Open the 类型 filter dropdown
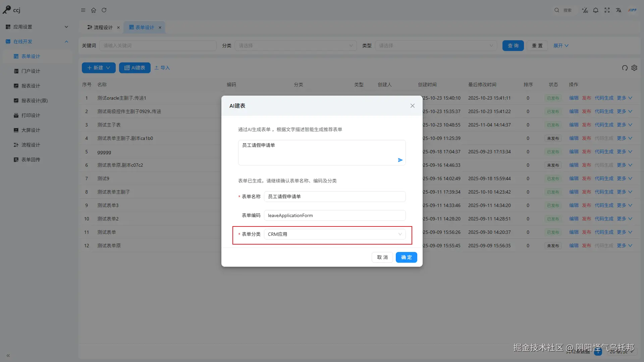Image resolution: width=644 pixels, height=362 pixels. 436,46
